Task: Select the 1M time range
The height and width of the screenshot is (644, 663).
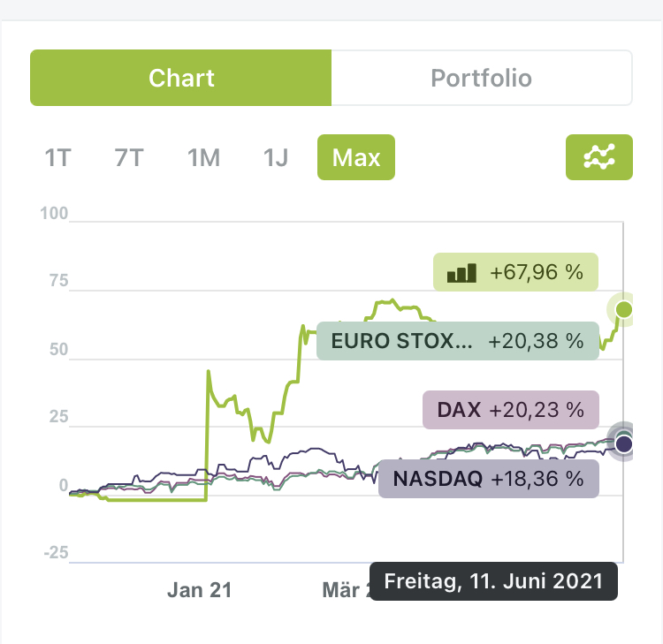Action: [x=203, y=158]
